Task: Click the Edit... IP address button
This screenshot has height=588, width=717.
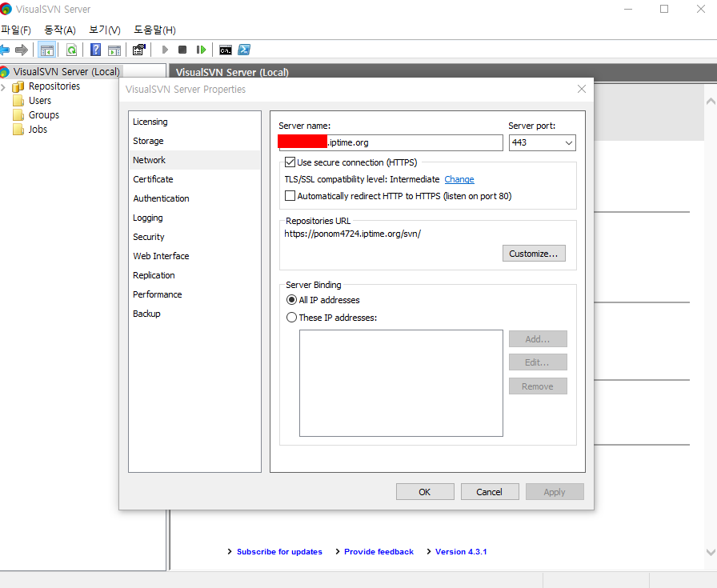Action: coord(538,362)
